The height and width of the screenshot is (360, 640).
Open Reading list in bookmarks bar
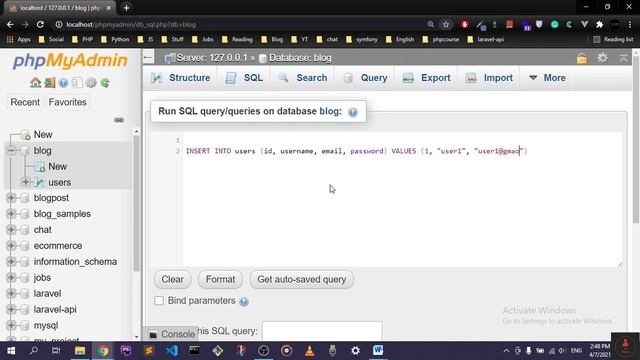coord(613,40)
